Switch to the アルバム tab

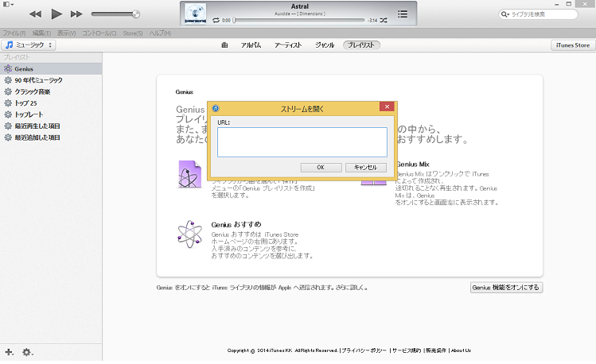pos(251,45)
